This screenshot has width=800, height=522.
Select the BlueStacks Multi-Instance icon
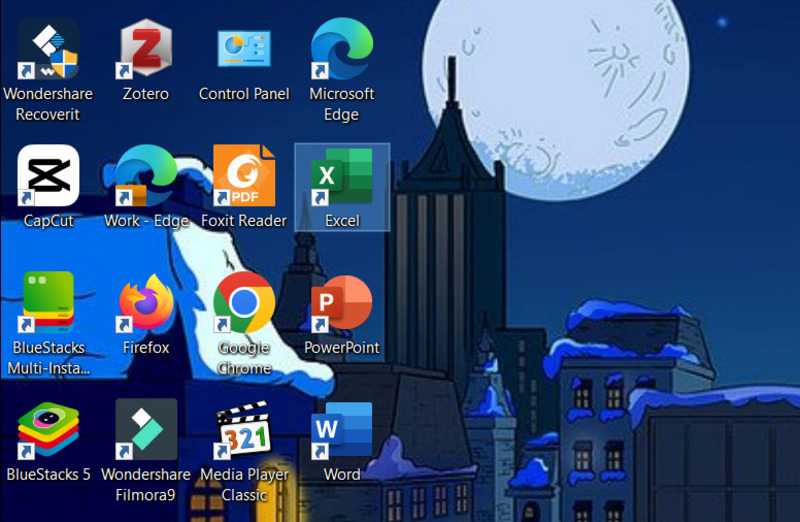48,303
